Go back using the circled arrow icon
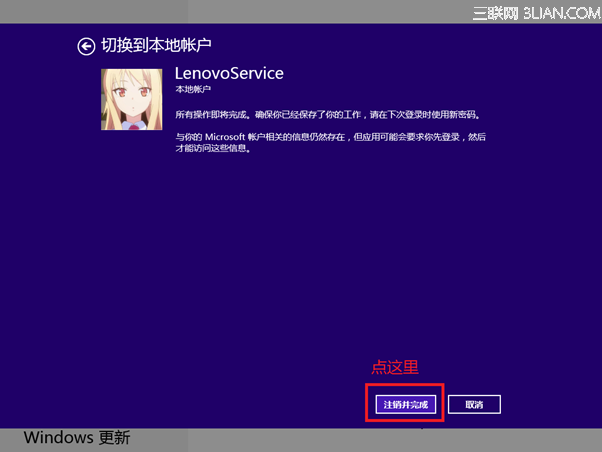 86,46
